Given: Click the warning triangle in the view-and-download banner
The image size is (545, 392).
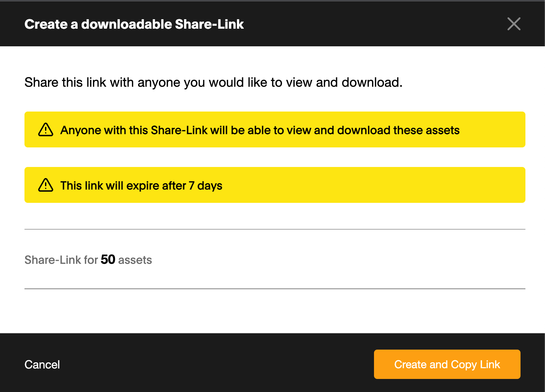Looking at the screenshot, I should 46,129.
